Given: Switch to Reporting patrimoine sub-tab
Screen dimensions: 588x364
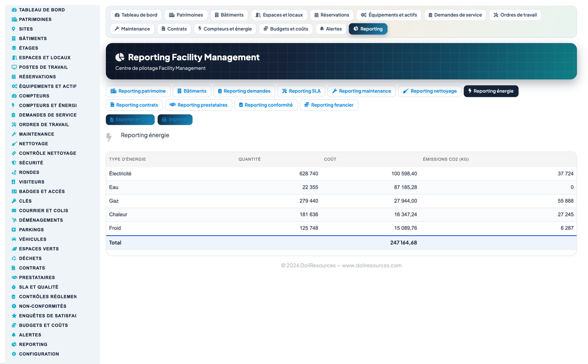Looking at the screenshot, I should click(x=138, y=91).
